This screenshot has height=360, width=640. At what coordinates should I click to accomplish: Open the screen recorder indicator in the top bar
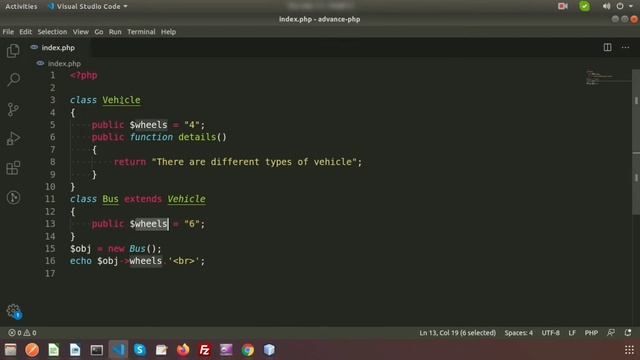click(563, 6)
